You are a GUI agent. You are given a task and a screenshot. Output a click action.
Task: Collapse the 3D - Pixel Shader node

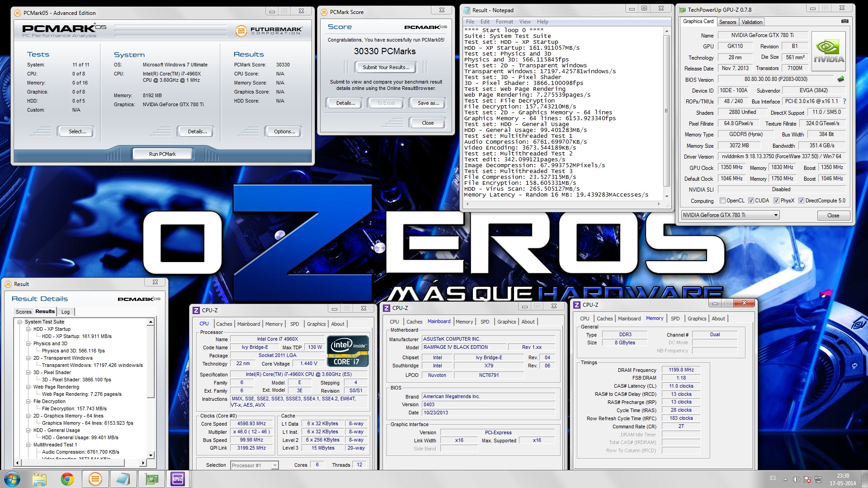tap(28, 373)
